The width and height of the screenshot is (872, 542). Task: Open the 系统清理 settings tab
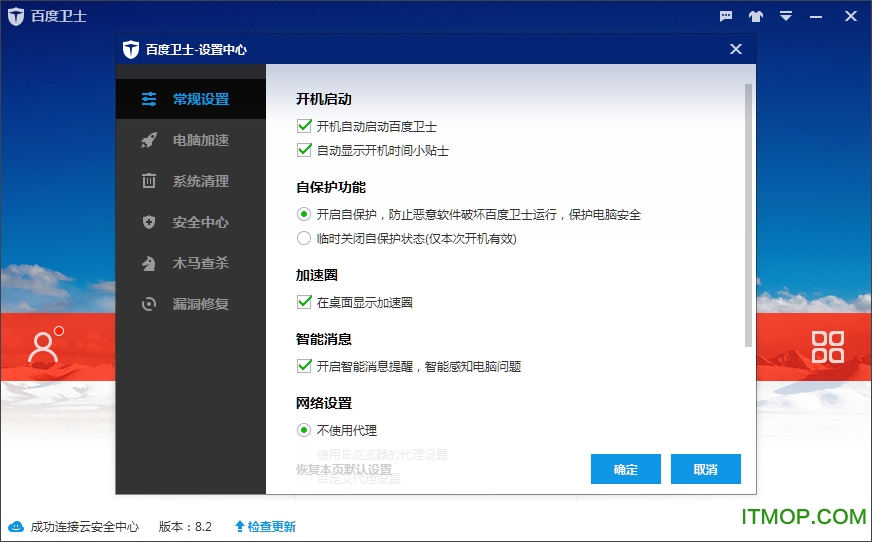[191, 181]
